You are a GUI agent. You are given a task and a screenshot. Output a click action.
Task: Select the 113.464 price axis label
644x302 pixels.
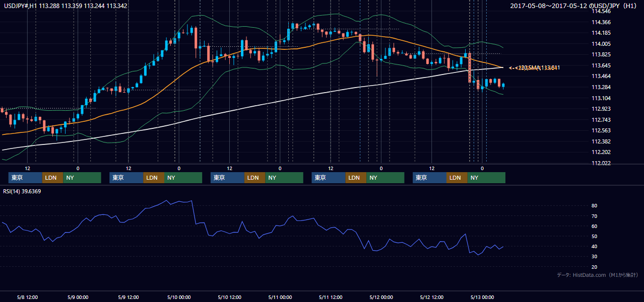[x=601, y=77]
